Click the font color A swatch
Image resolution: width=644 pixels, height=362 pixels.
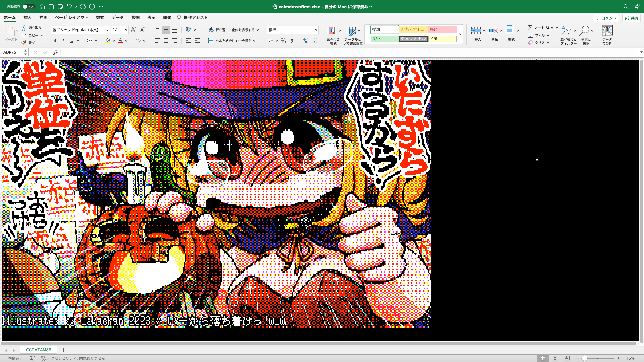[120, 41]
